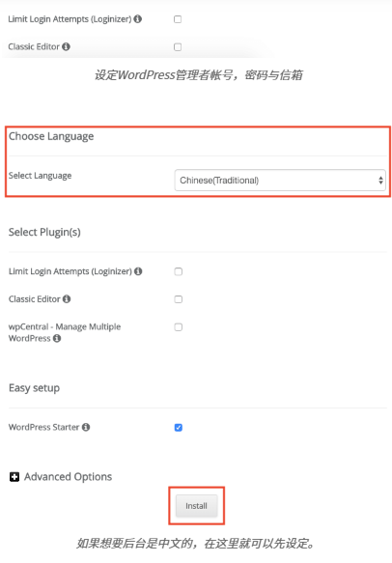392x563 pixels.
Task: Tick the wpCentral Manage Multiple WordPress checkbox
Action: tap(179, 327)
